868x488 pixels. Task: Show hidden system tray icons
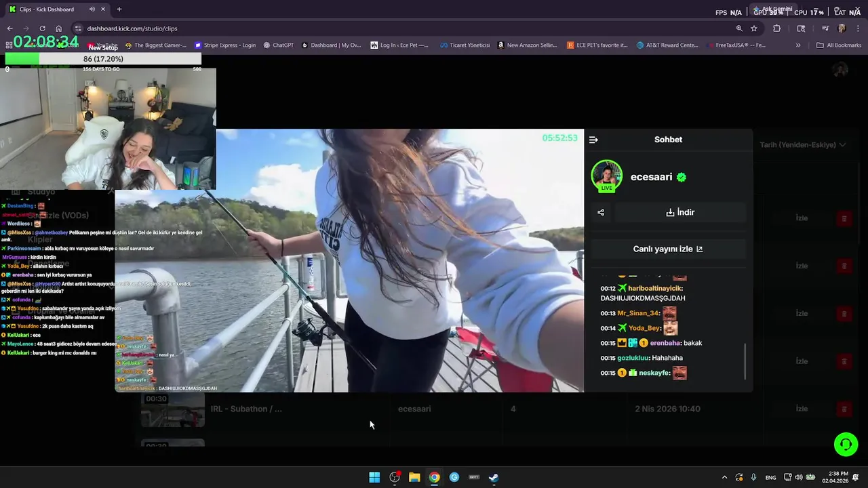coord(724,477)
